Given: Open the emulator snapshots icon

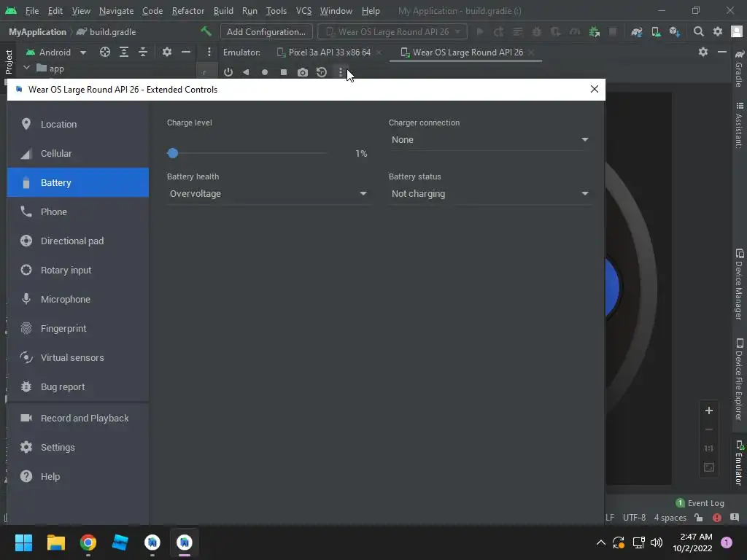Looking at the screenshot, I should (x=322, y=72).
